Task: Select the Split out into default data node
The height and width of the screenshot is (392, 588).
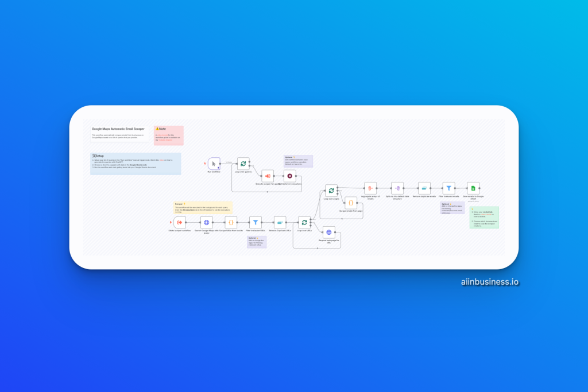Action: [x=397, y=188]
